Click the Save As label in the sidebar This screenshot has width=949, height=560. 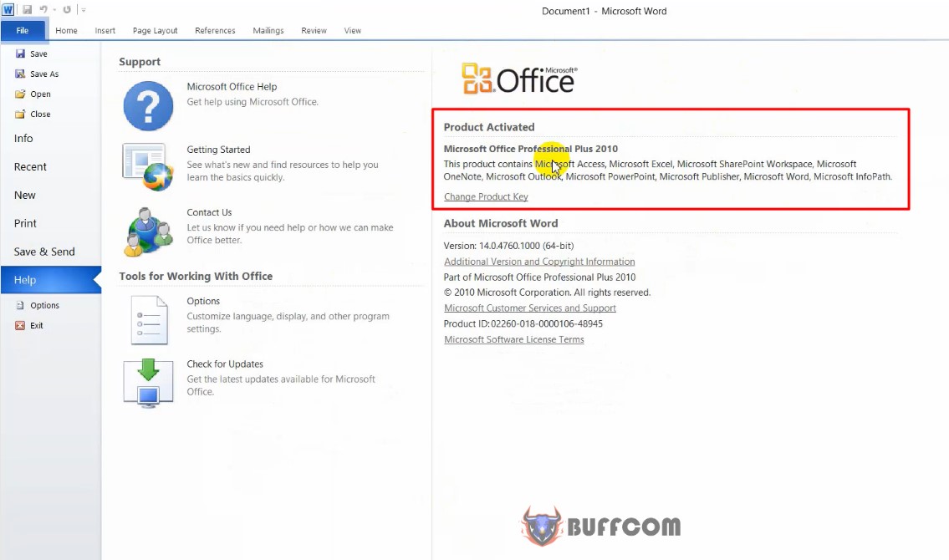(x=44, y=74)
